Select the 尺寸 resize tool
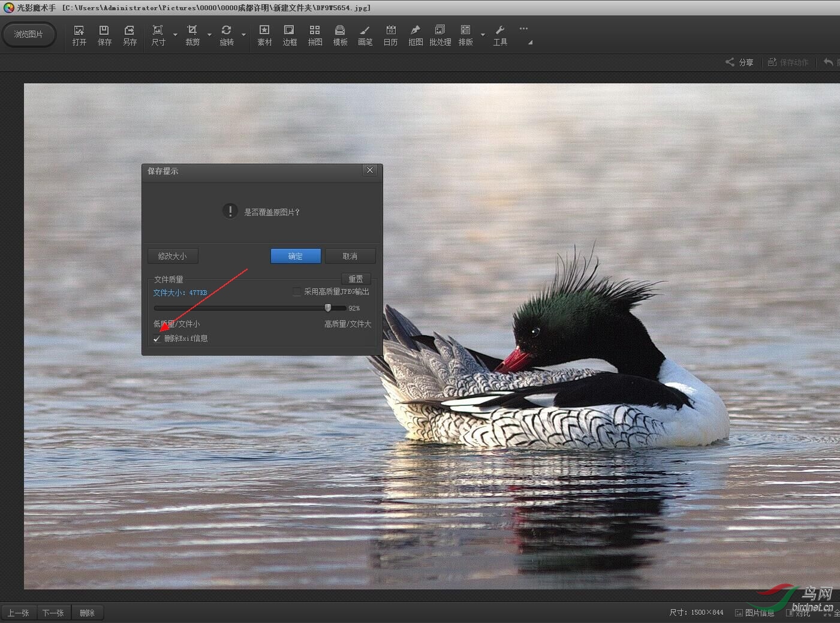 (x=158, y=35)
